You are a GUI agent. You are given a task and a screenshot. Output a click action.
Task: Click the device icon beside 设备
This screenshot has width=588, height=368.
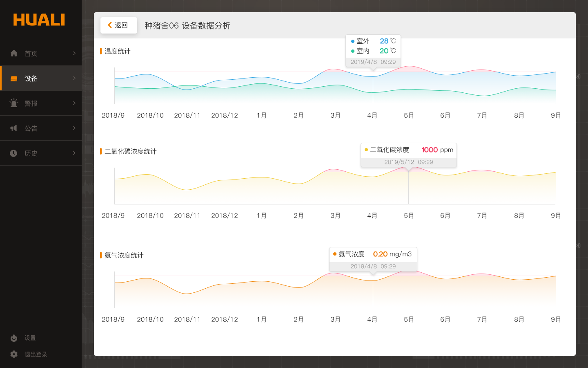click(x=14, y=79)
